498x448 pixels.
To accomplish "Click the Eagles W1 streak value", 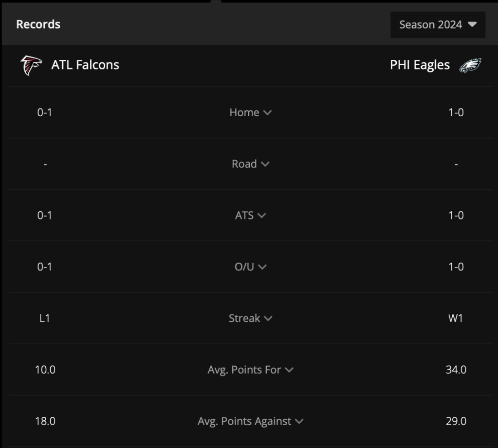I will (456, 318).
